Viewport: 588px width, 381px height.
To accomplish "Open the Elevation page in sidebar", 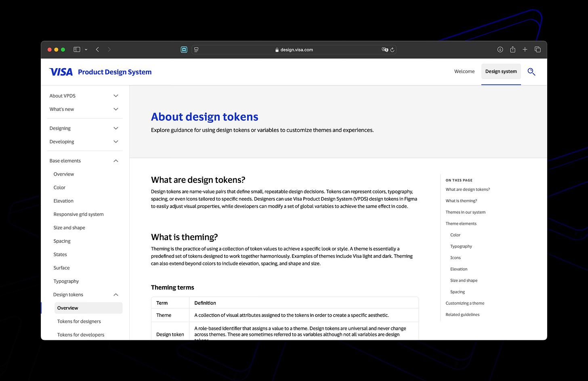I will 63,201.
